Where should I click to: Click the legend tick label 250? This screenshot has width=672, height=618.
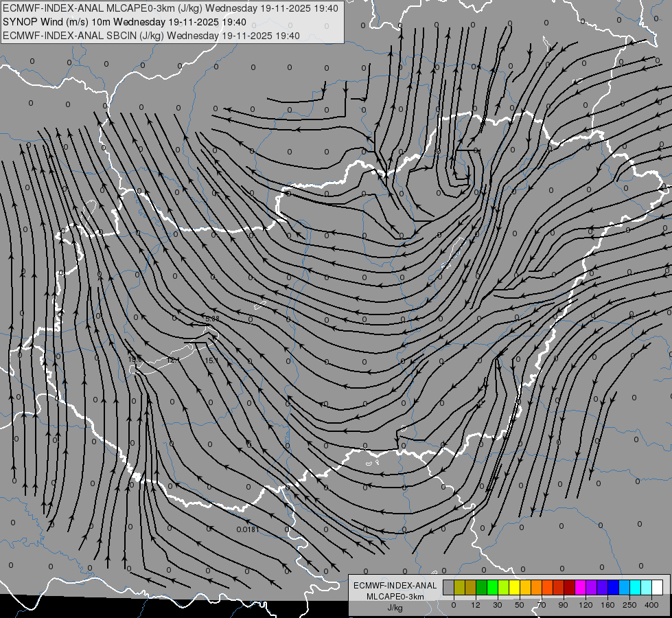pos(629,605)
